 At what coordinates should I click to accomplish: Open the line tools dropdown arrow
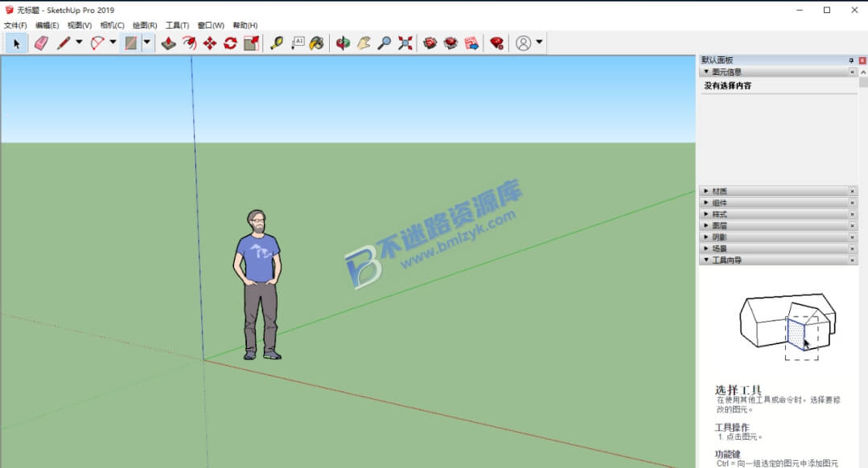point(79,42)
